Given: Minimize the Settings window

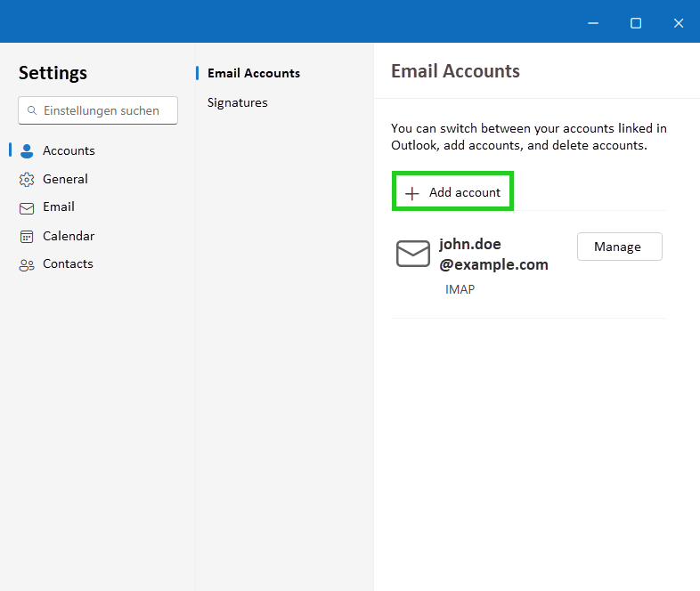Looking at the screenshot, I should pos(593,23).
